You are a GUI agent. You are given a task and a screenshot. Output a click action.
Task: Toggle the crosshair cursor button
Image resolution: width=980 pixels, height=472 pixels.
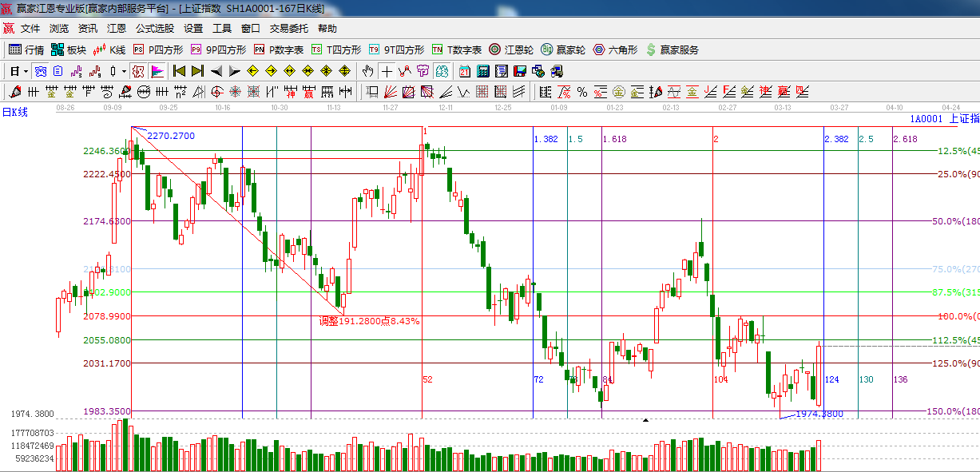(387, 71)
